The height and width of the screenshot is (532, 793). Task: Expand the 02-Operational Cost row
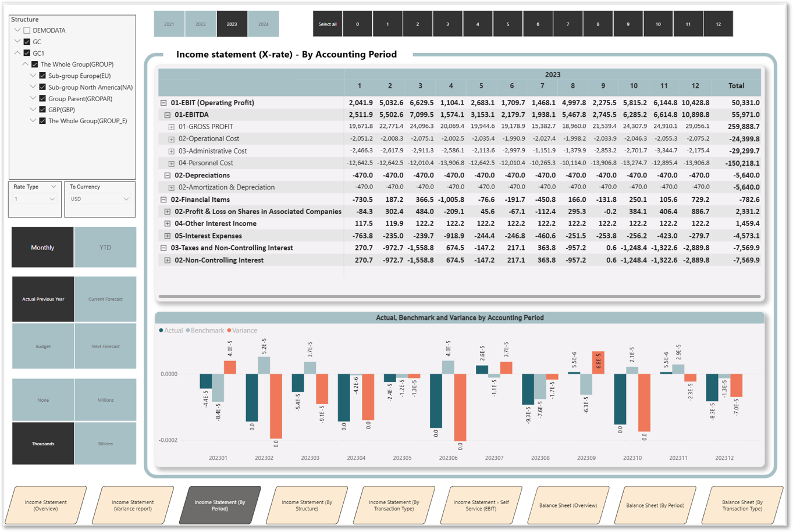tap(172, 139)
